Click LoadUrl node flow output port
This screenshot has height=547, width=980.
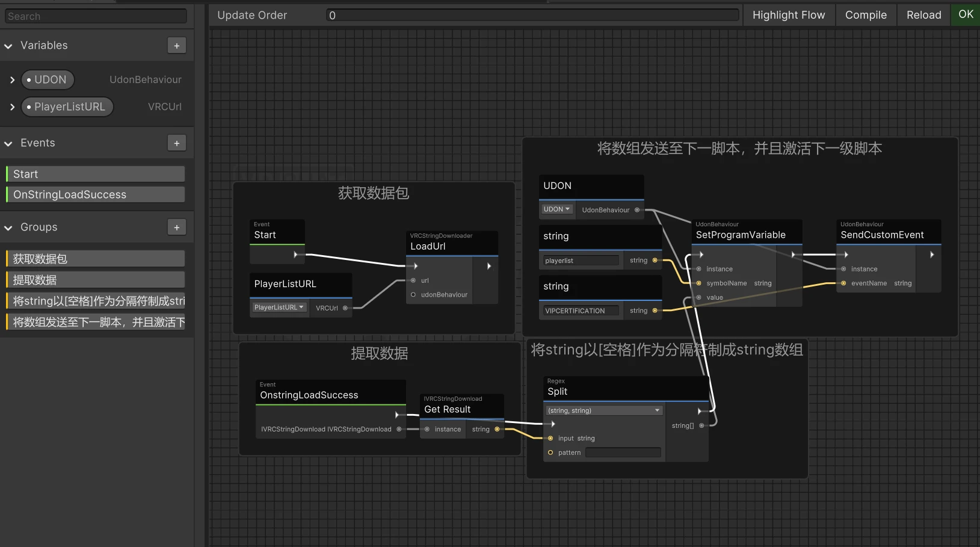coord(489,265)
